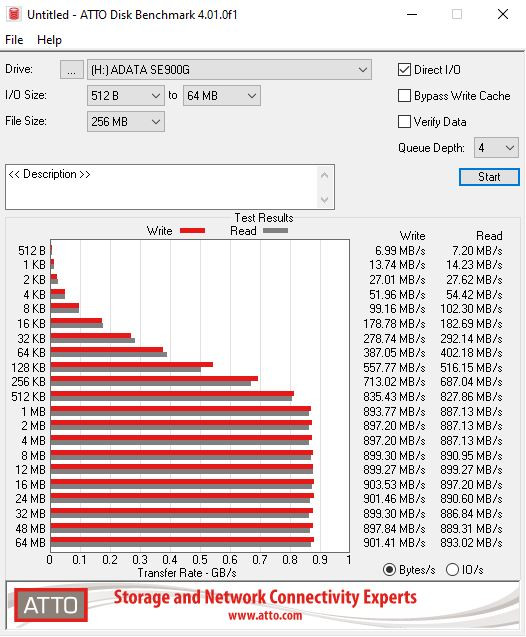This screenshot has width=526, height=637.
Task: Click the red Write legend swatch
Action: pyautogui.click(x=193, y=231)
